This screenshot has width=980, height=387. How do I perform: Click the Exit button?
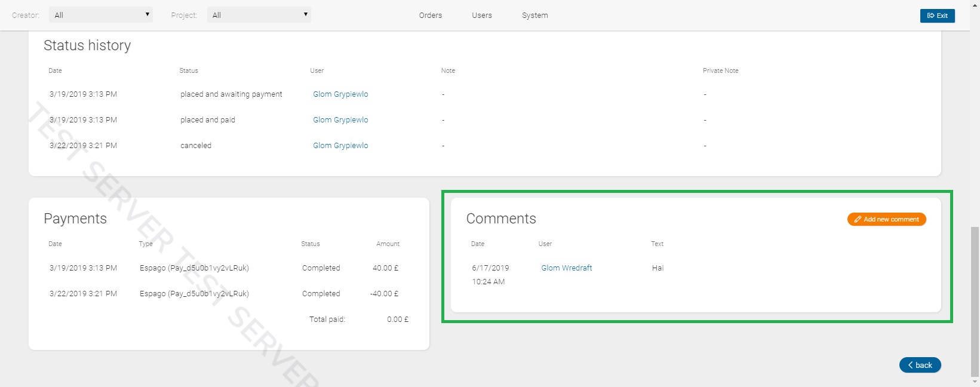[937, 16]
